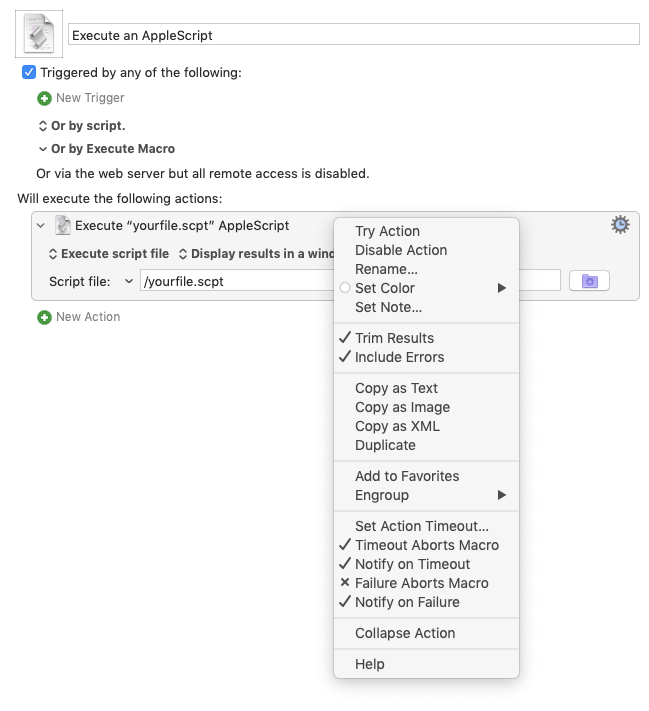Choose 'Set Action Timeout...' menu item

coord(426,526)
